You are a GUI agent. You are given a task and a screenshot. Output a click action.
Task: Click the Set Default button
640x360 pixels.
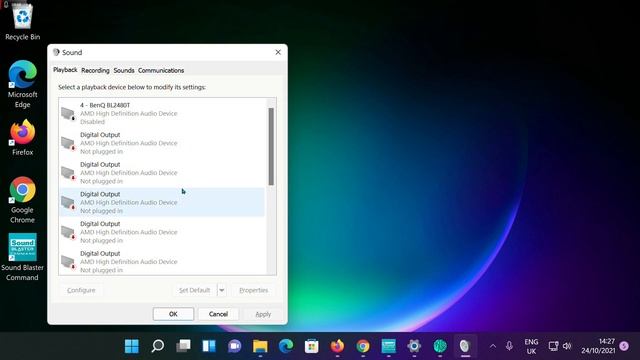(x=194, y=290)
